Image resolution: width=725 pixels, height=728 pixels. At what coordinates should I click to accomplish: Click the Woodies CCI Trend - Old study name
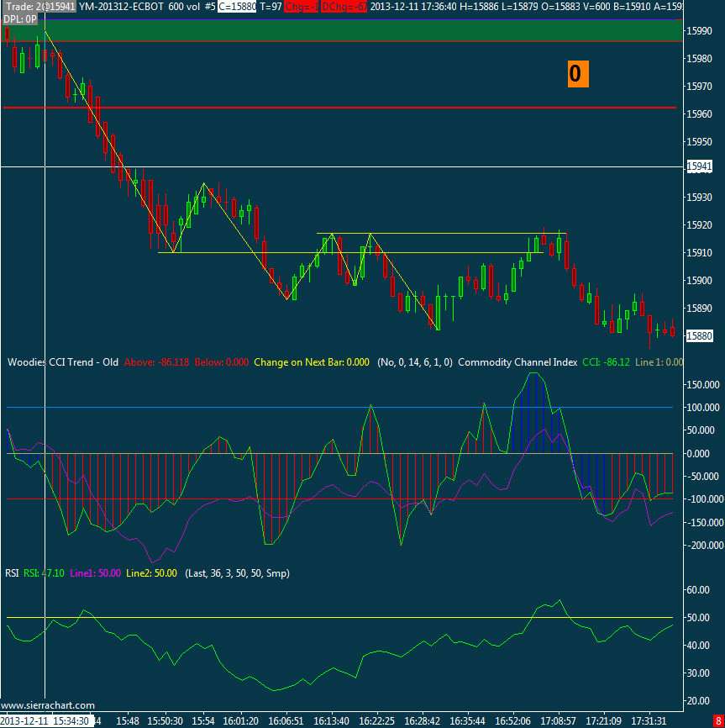pos(63,362)
